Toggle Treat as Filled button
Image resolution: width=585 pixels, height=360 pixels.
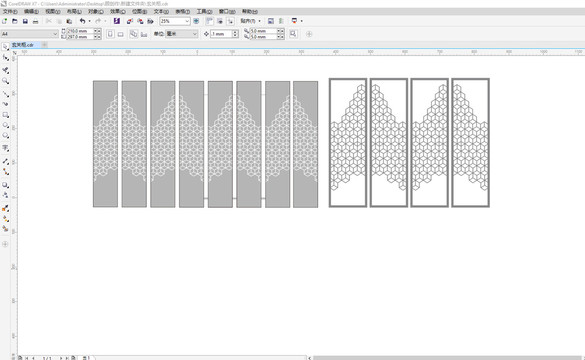coord(293,34)
